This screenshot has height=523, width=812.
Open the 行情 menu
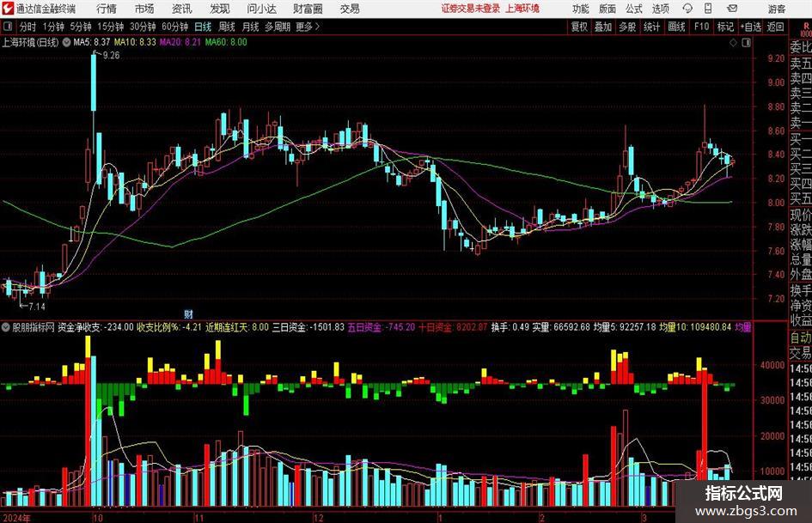click(x=107, y=9)
